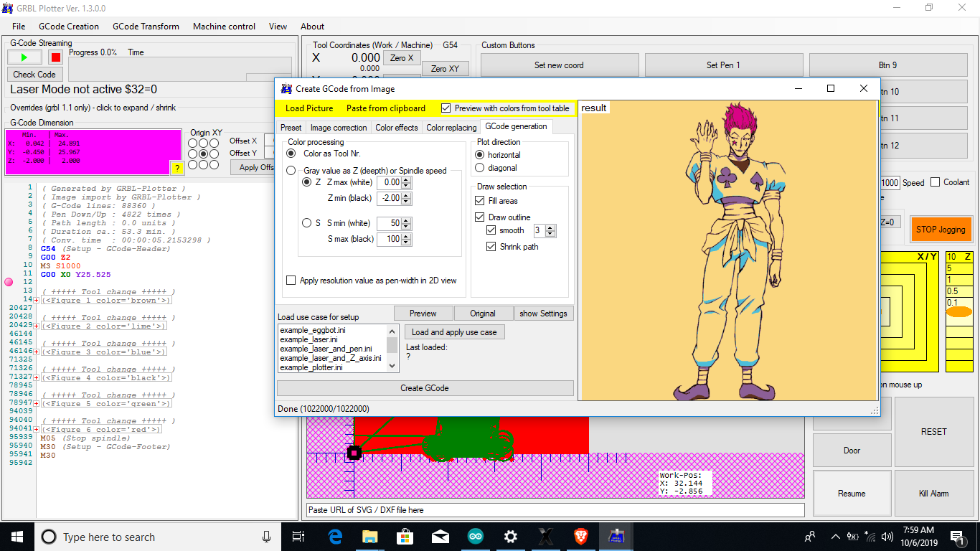The image size is (980, 551).
Task: Expand Figure 1 color brown code block
Action: [x=36, y=300]
